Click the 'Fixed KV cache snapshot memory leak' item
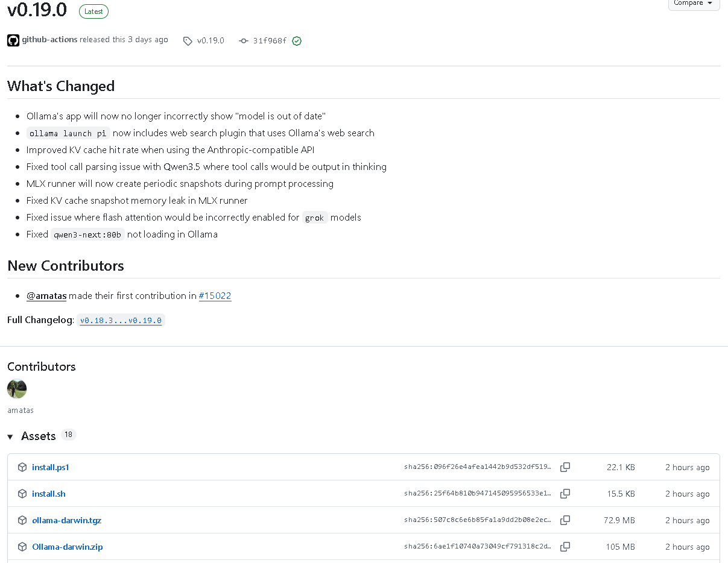This screenshot has width=728, height=563. pyautogui.click(x=137, y=201)
